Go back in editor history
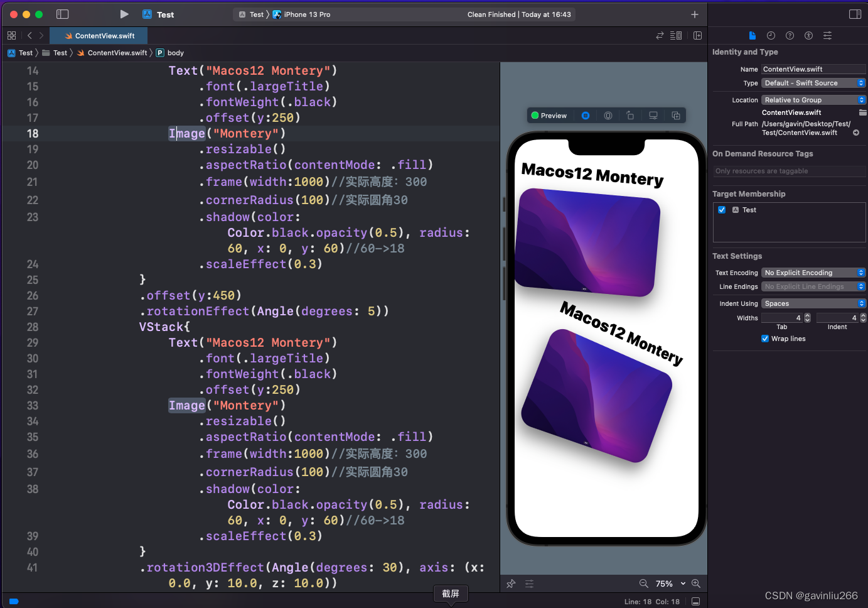Image resolution: width=868 pixels, height=608 pixels. pos(29,36)
